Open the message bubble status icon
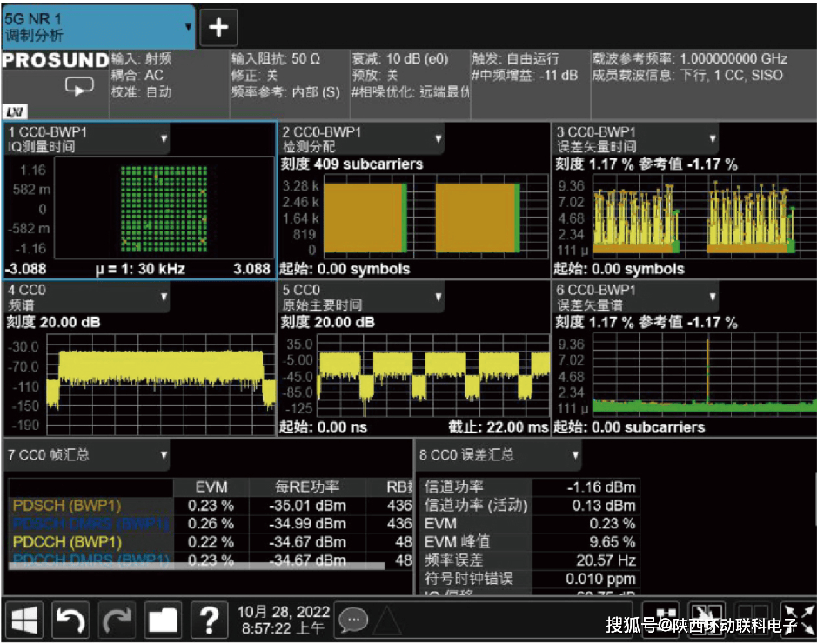817x644 pixels. coord(353,619)
